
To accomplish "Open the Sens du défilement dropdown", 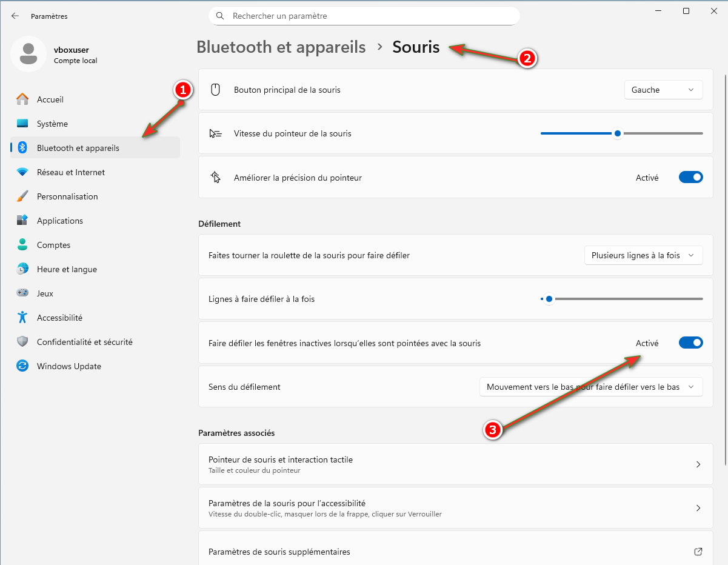I will (x=590, y=387).
